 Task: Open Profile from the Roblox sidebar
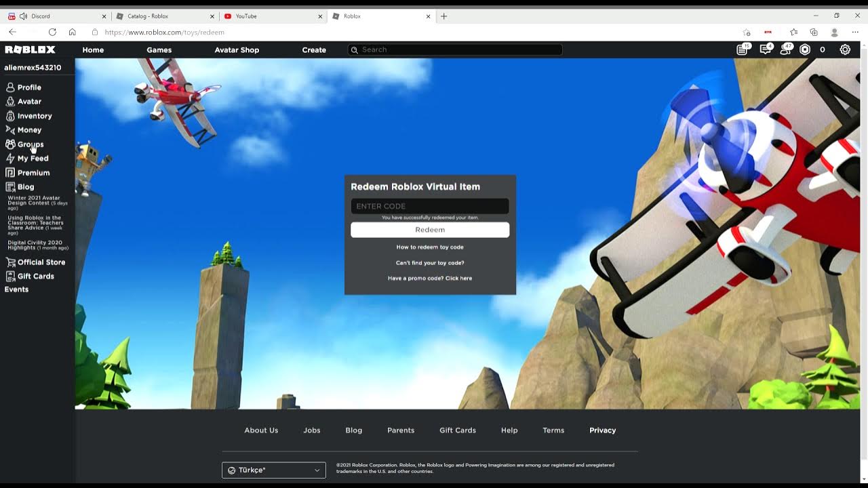[x=24, y=87]
